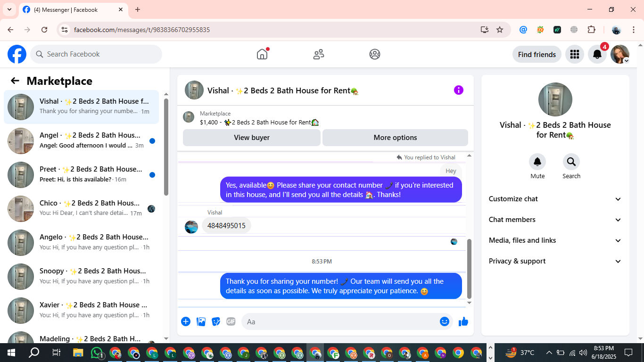The image size is (644, 362).
Task: Show hidden system tray icons
Action: 549,353
